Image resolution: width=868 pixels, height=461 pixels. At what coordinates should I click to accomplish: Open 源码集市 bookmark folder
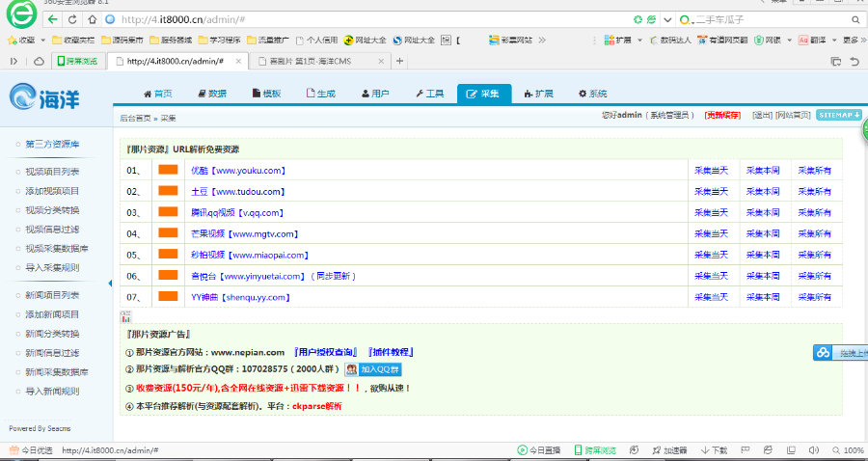click(122, 40)
